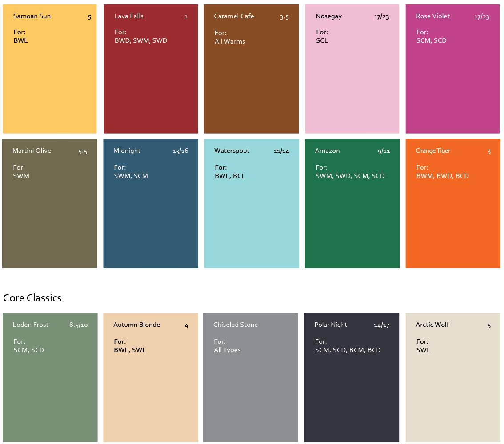Click the 'Arctic Wolf' name label

click(x=432, y=325)
